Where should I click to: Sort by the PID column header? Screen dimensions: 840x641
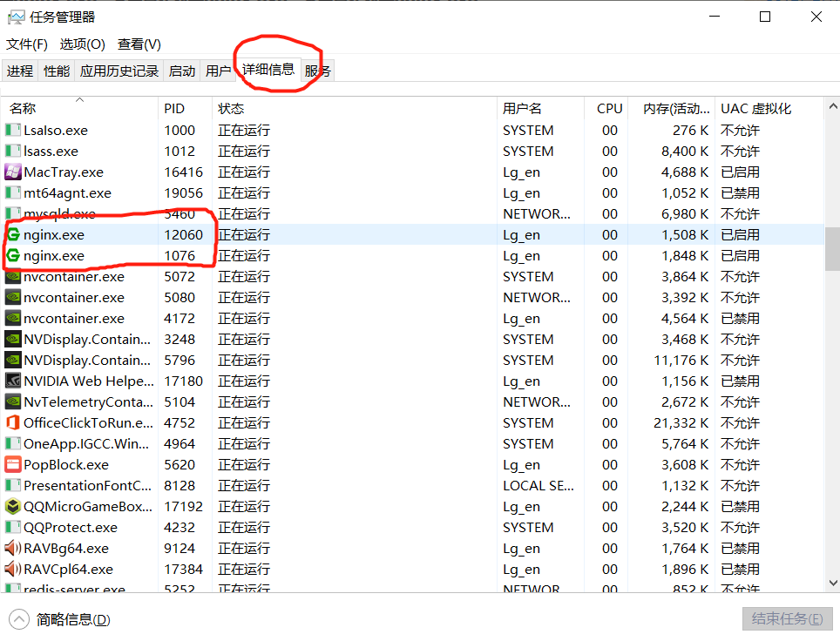click(186, 109)
